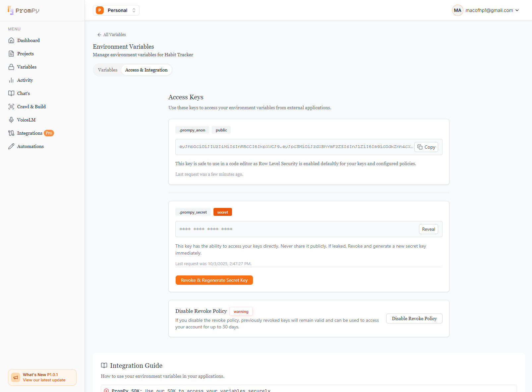The height and width of the screenshot is (392, 532).
Task: Click the .prompy_anon label tag
Action: pos(192,130)
